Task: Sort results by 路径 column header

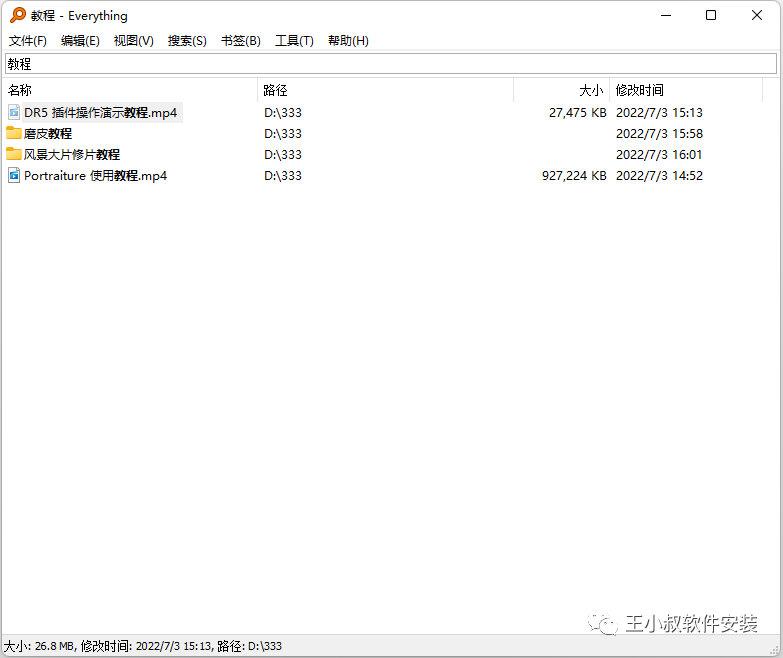Action: click(x=386, y=90)
